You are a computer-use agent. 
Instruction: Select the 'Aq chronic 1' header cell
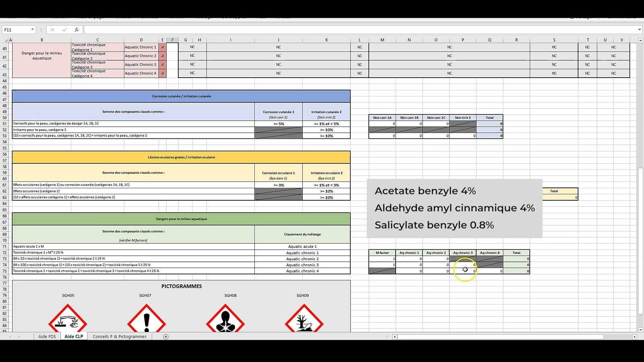click(x=409, y=253)
